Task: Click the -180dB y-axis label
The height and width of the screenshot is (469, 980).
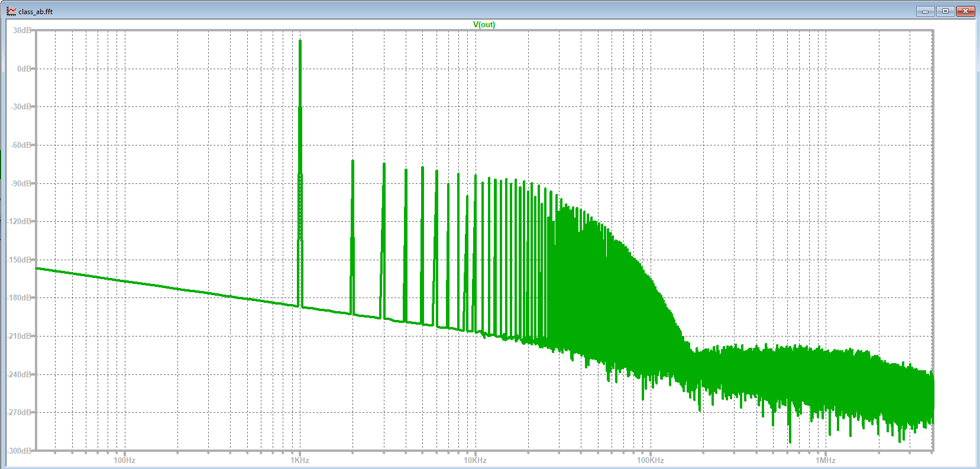Action: (20, 297)
